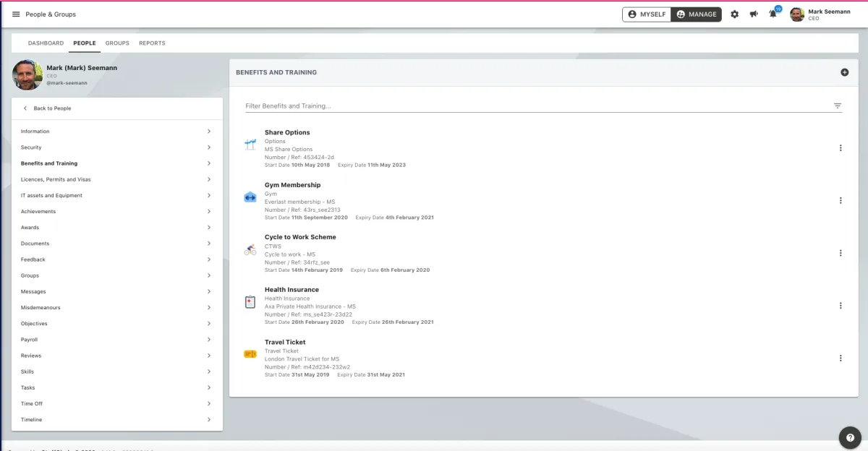Open the Misdemeanours section
This screenshot has width=868, height=451.
click(x=117, y=308)
